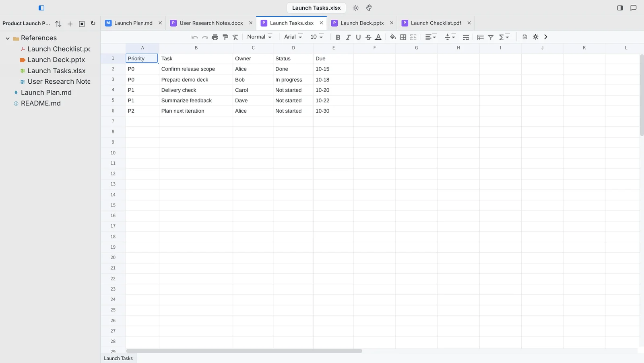
Task: Select row 3 header
Action: coord(113,79)
